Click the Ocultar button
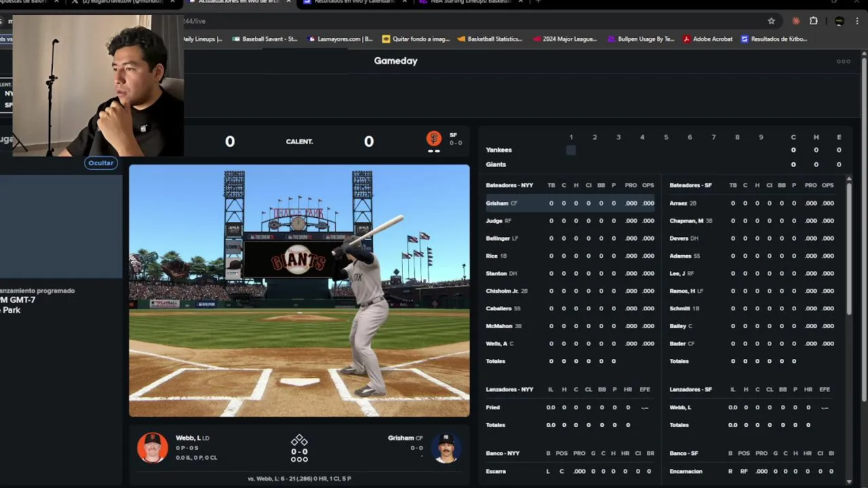868x488 pixels. tap(100, 163)
